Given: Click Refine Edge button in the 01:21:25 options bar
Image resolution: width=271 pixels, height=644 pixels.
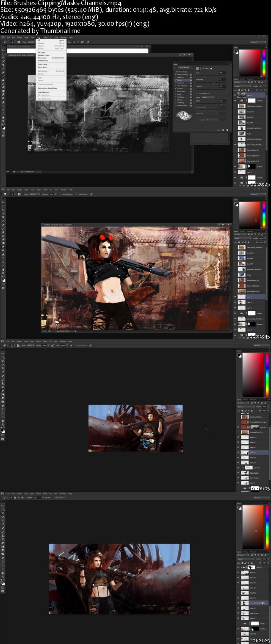Looking at the screenshot, I should pyautogui.click(x=60, y=499).
